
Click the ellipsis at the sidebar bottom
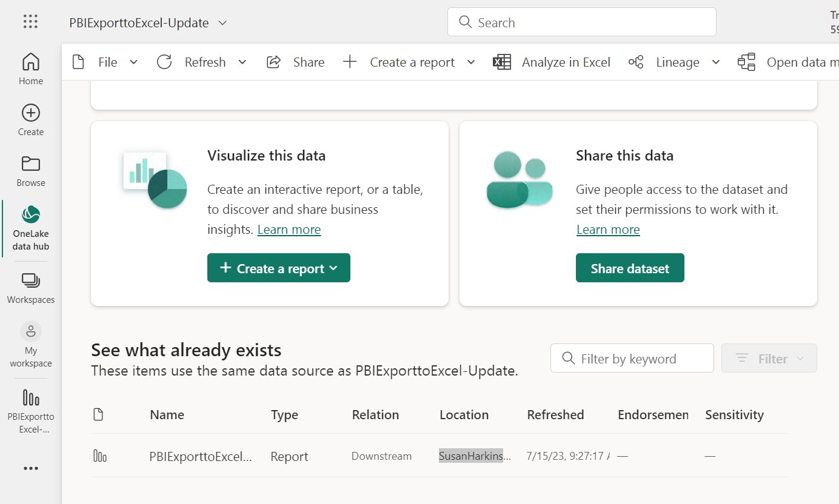[30, 468]
